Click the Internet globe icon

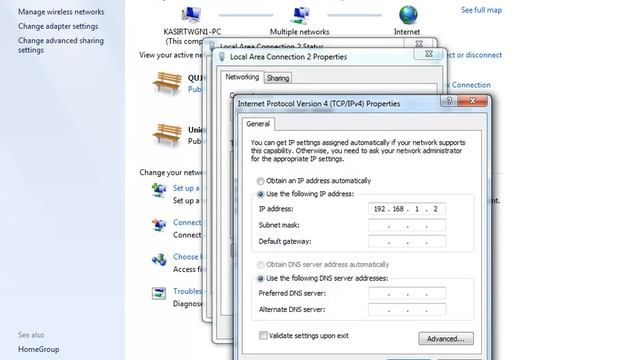coord(408,15)
